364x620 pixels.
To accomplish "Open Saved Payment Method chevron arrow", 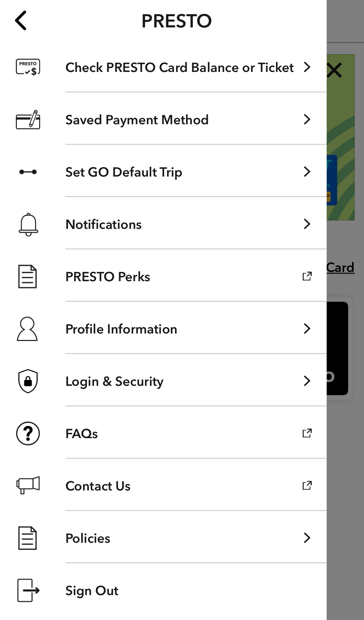I will pyautogui.click(x=307, y=119).
